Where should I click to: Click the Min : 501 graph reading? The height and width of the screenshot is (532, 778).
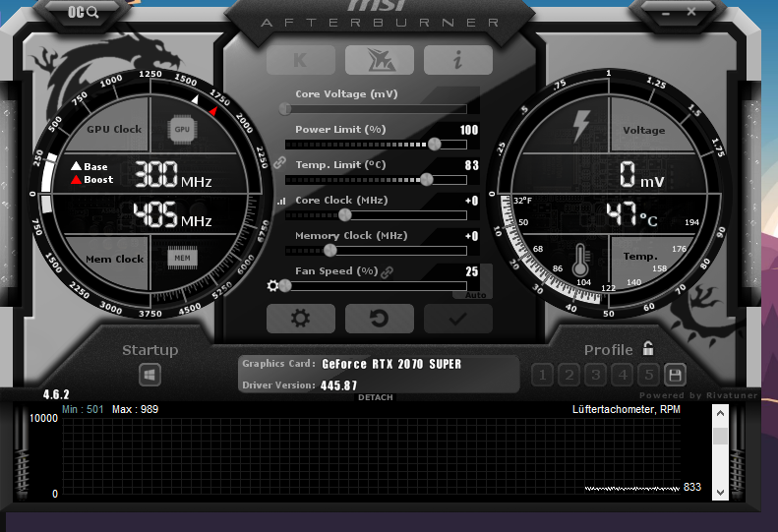(83, 409)
